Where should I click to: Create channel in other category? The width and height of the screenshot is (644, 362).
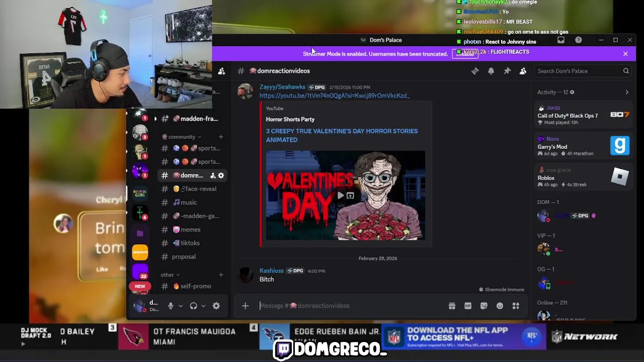pos(221,275)
